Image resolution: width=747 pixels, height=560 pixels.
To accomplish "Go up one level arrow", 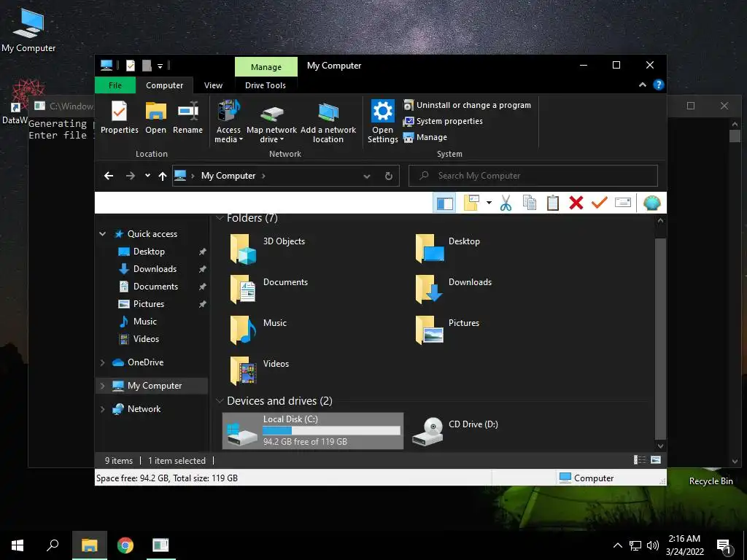I will point(163,176).
